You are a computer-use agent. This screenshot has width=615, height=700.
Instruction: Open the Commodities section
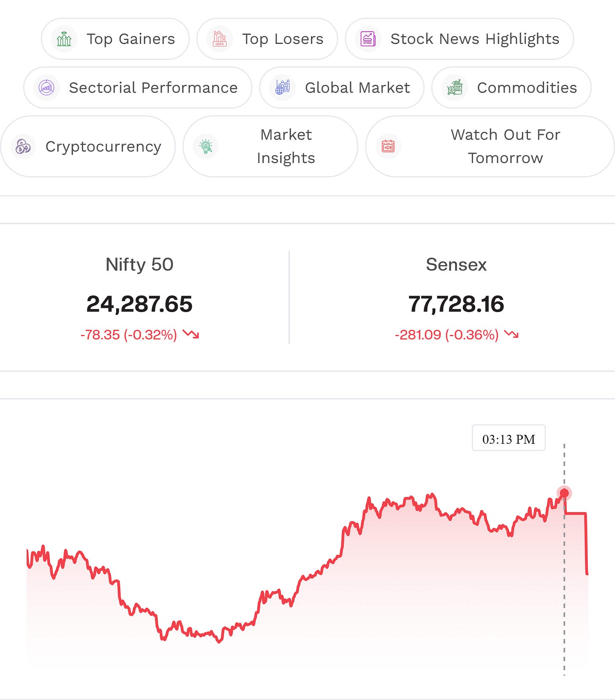(x=512, y=88)
